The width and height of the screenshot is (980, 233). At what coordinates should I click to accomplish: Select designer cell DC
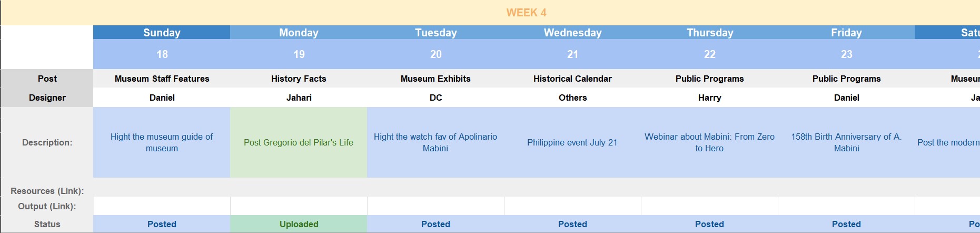pyautogui.click(x=435, y=98)
